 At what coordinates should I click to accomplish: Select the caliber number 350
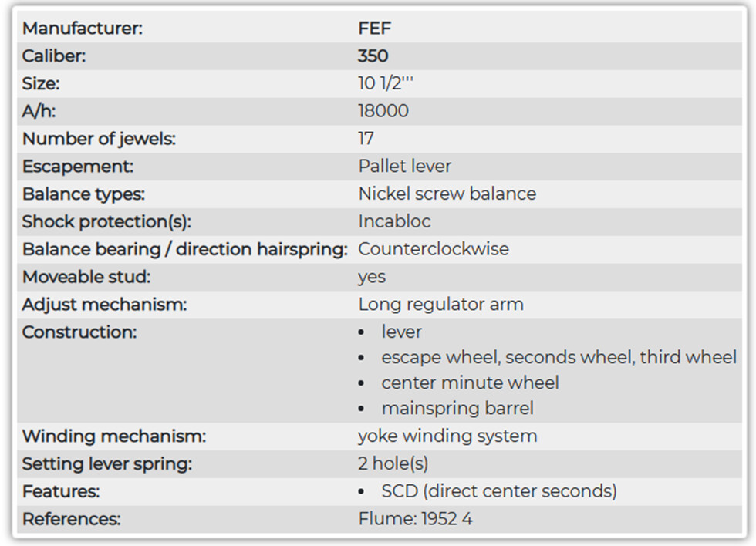click(x=373, y=56)
